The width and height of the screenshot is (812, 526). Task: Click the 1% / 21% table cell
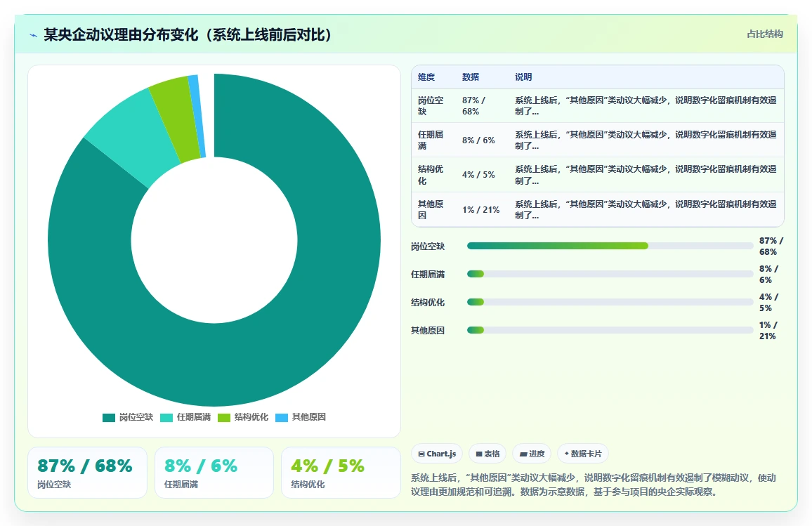[x=482, y=210]
